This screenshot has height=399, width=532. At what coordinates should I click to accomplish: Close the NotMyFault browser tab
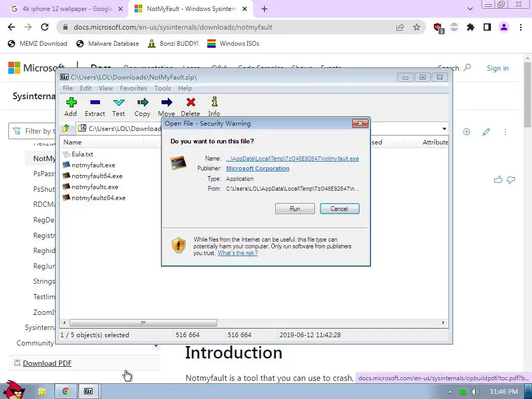(x=245, y=9)
